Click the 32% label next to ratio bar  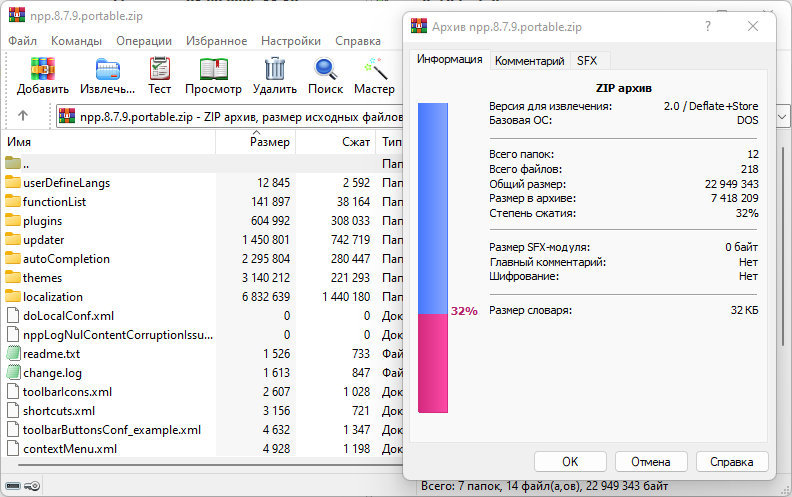(464, 311)
